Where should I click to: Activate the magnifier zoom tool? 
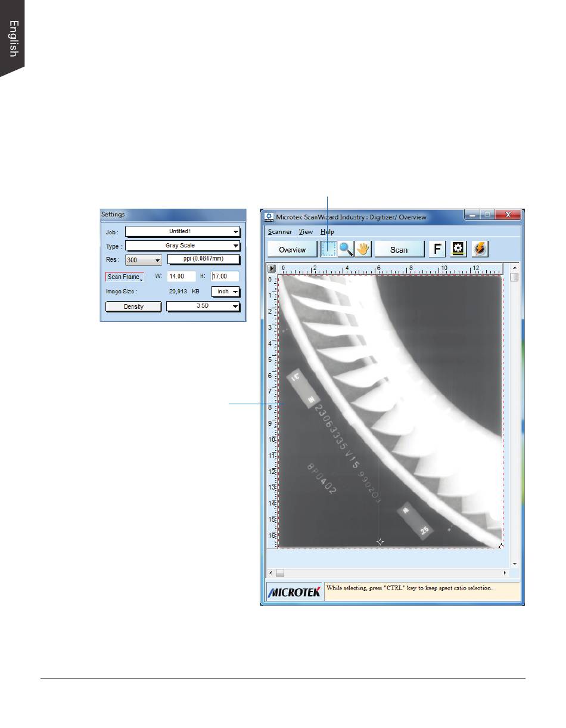346,249
